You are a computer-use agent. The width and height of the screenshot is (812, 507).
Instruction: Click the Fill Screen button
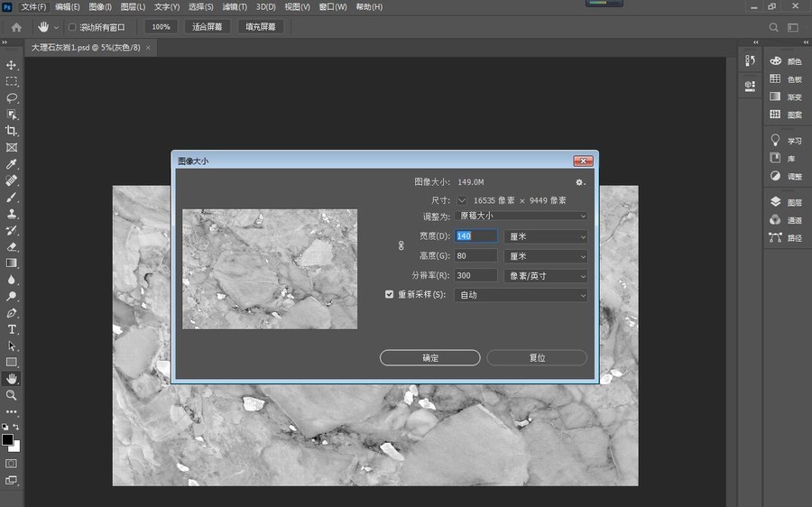click(x=261, y=27)
